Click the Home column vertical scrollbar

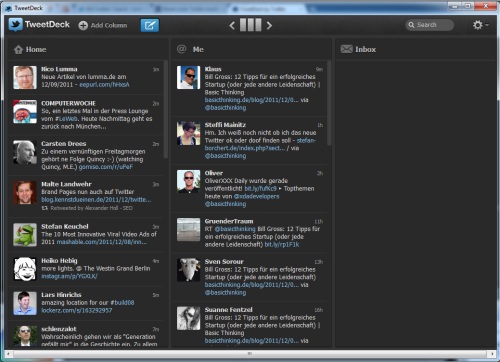point(165,109)
